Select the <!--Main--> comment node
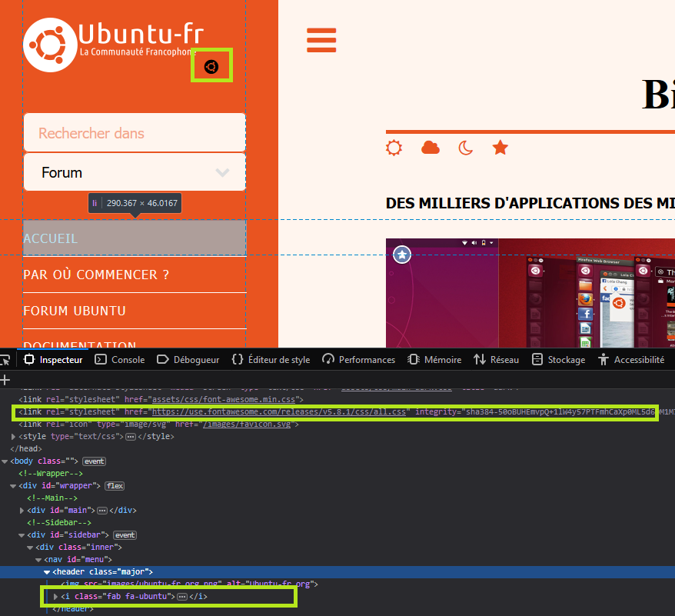This screenshot has height=616, width=675. [x=52, y=498]
